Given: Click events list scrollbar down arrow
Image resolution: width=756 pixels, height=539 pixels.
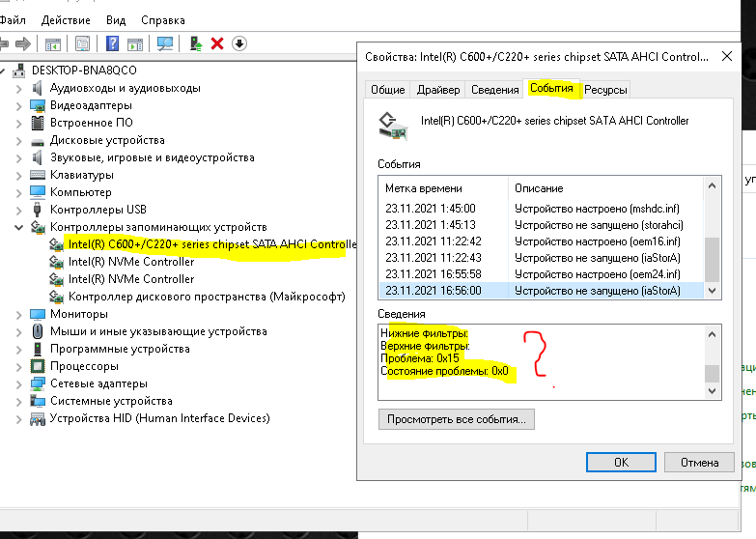Looking at the screenshot, I should [x=713, y=291].
